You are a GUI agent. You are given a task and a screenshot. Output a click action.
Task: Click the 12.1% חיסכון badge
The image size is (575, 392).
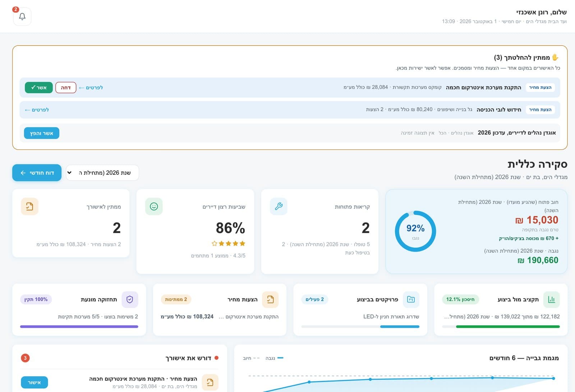pyautogui.click(x=460, y=299)
